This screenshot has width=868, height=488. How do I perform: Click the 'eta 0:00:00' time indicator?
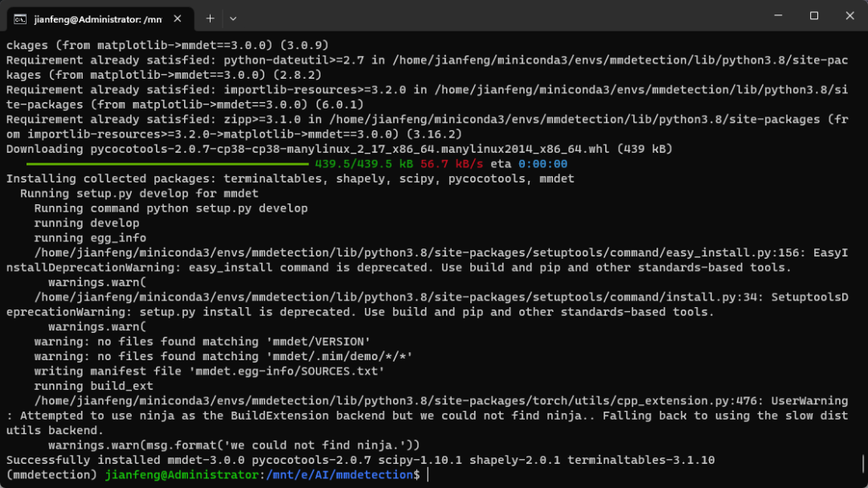(x=529, y=164)
